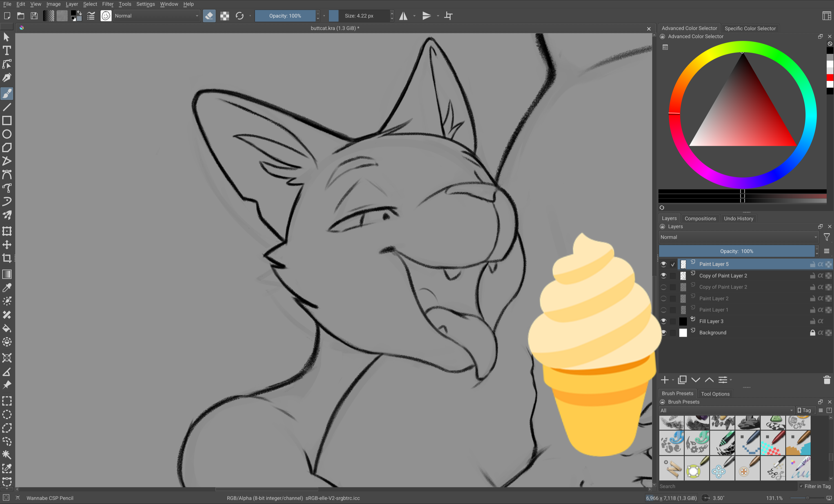Select the Line tool
The width and height of the screenshot is (834, 504).
tap(7, 107)
